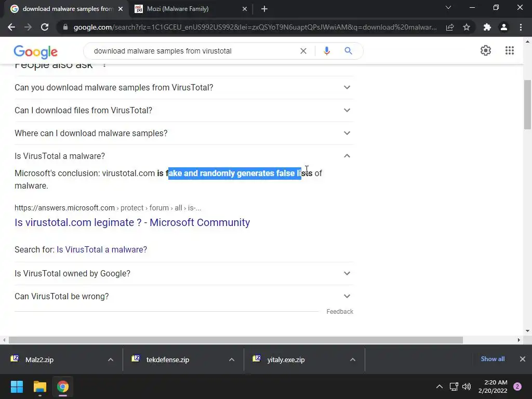
Task: Close the Google search tab
Action: tap(121, 9)
